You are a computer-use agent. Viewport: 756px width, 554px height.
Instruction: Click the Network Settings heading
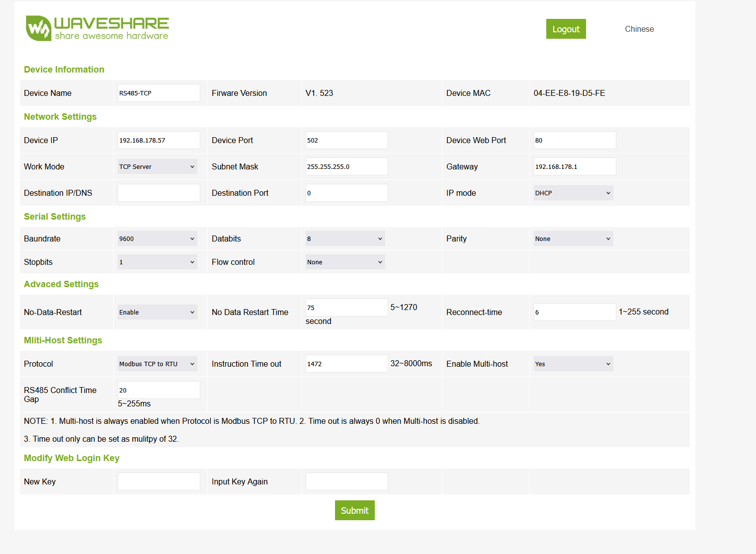[x=60, y=117]
